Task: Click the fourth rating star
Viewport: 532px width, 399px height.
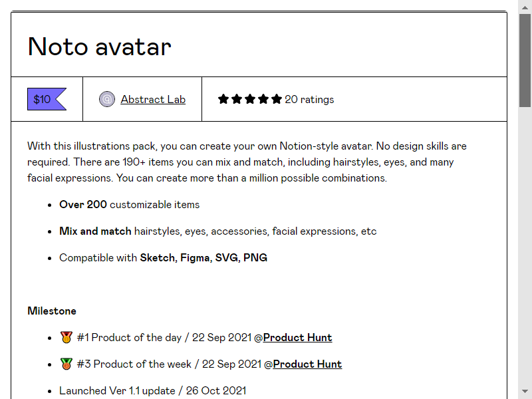Action: click(263, 99)
